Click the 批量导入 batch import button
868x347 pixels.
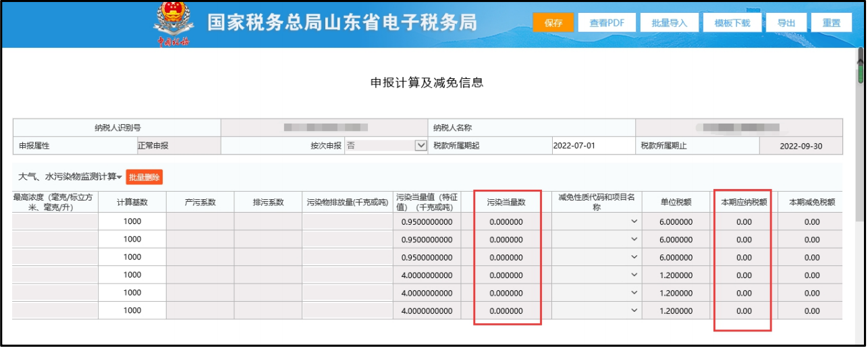pyautogui.click(x=669, y=22)
